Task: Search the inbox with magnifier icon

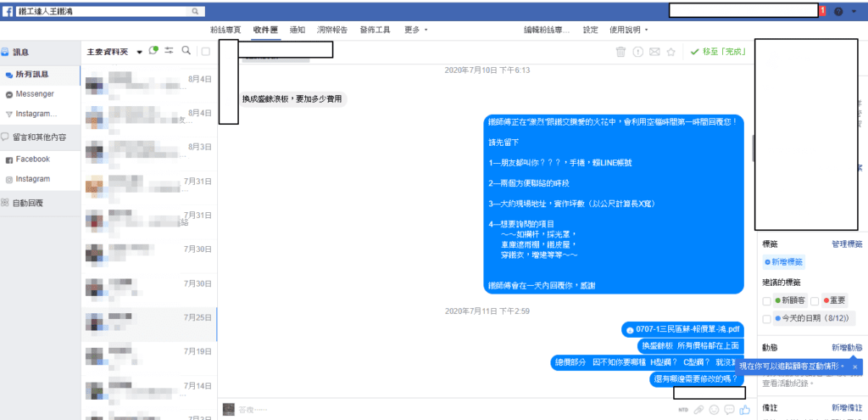Action: point(186,51)
